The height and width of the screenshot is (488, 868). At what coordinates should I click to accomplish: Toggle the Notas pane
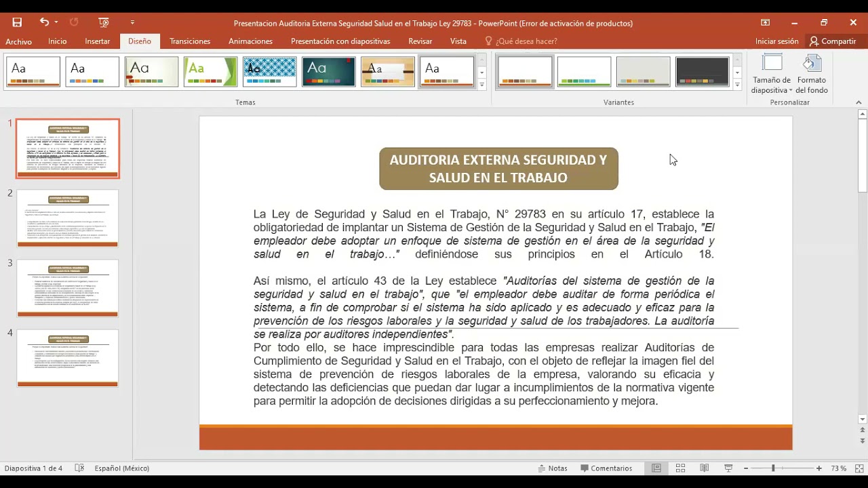point(553,468)
